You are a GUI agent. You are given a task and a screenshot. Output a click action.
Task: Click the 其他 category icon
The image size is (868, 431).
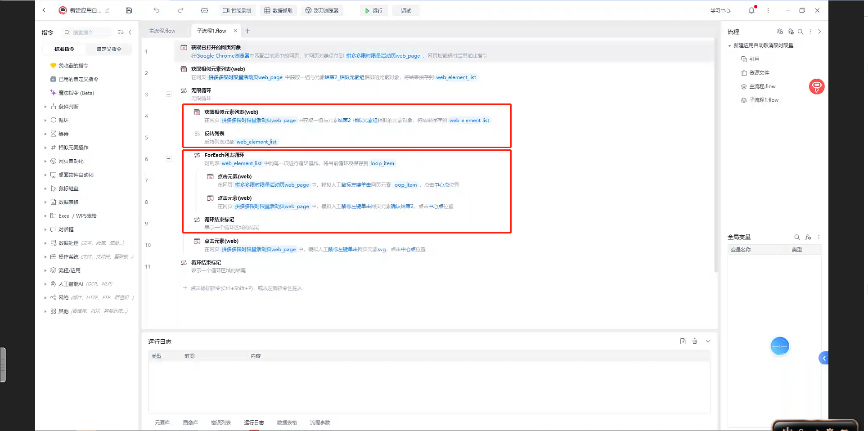click(x=53, y=311)
